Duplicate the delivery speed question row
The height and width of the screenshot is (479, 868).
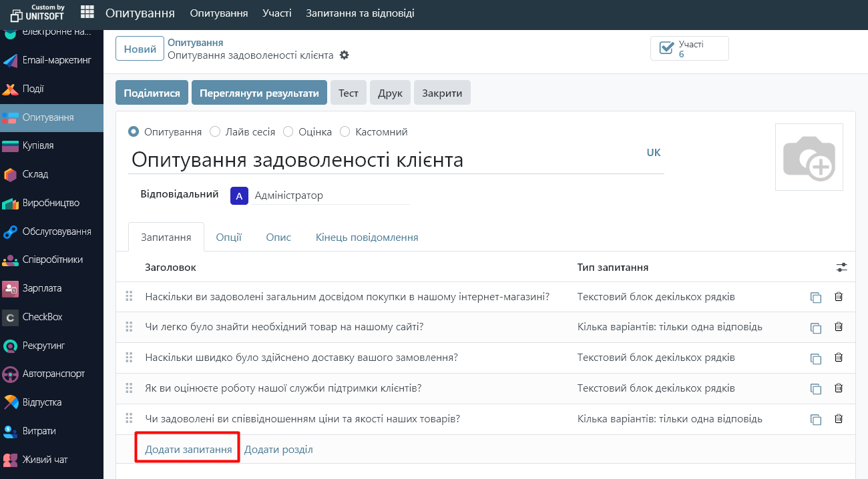click(815, 358)
